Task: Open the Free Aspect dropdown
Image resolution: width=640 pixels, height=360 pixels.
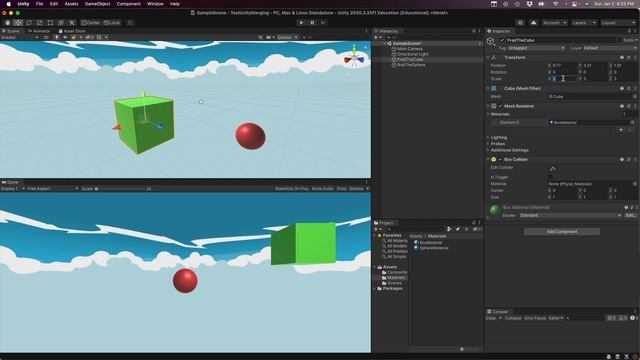Action: [x=53, y=189]
